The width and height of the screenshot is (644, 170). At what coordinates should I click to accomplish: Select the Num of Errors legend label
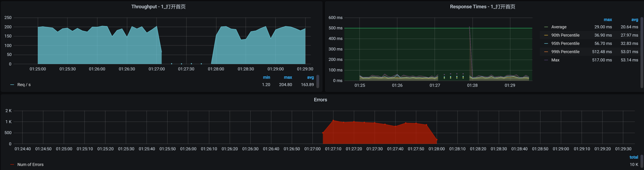tap(30, 165)
